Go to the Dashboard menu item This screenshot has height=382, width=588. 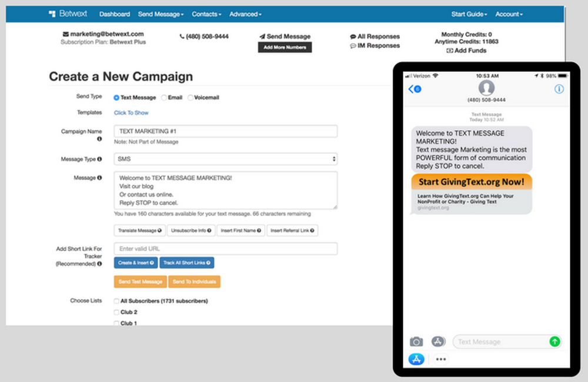tap(114, 14)
